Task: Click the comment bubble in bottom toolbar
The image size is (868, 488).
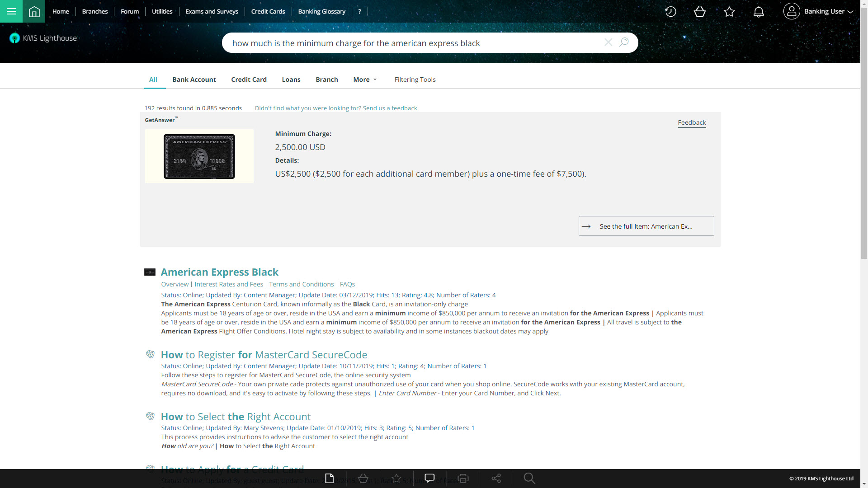Action: (429, 478)
